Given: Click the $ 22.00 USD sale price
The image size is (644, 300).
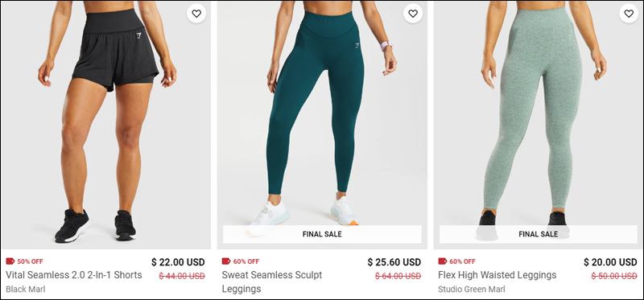Looking at the screenshot, I should pyautogui.click(x=178, y=262).
